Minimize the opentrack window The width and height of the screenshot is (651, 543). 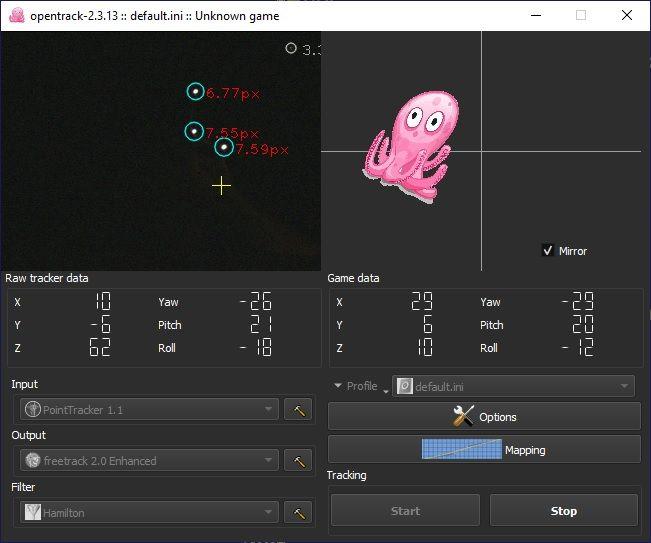536,15
